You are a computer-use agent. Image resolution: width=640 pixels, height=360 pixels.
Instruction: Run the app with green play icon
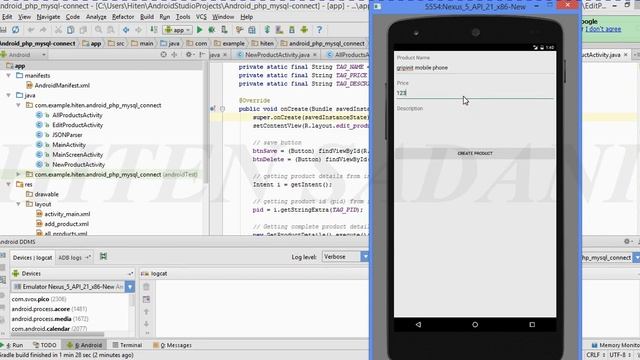point(200,30)
